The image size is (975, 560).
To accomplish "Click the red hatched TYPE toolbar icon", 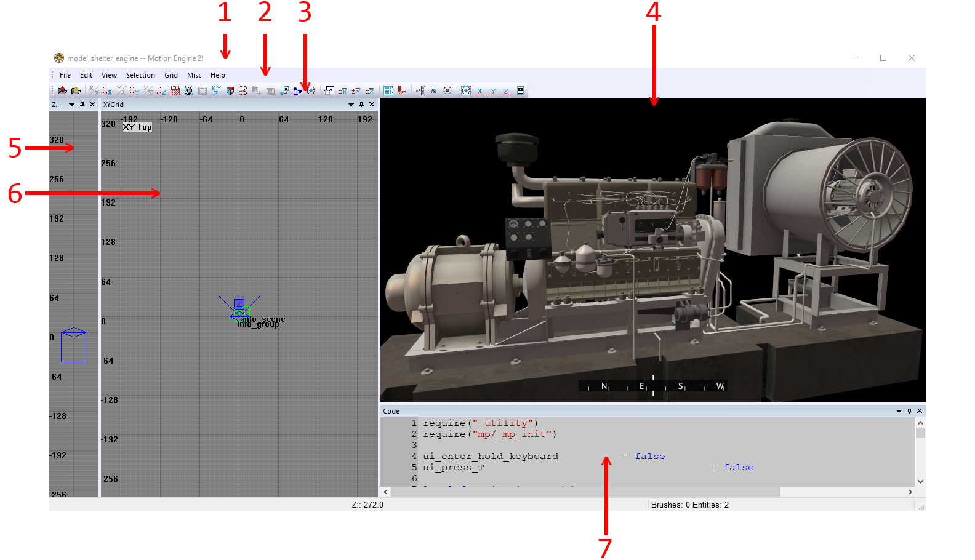I will point(175,90).
